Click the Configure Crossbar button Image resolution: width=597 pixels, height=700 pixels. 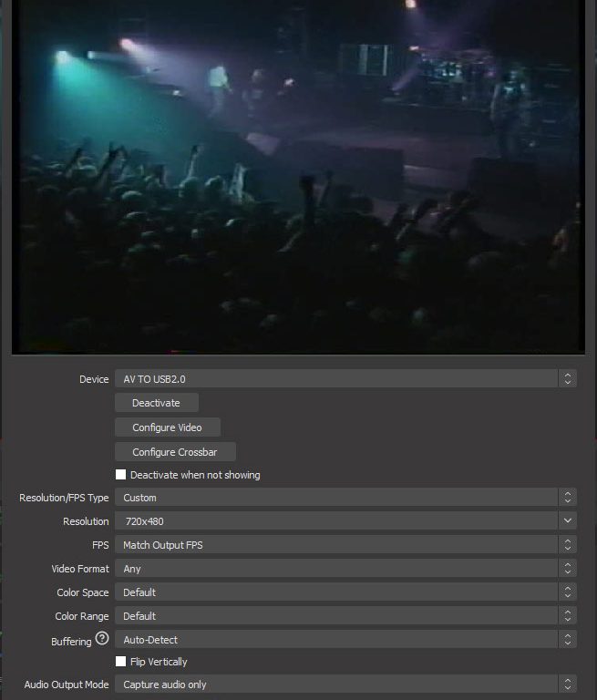(175, 452)
